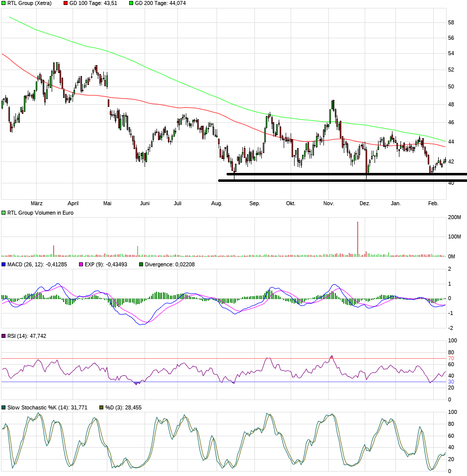Click the RSI 70 overbought level label

451,358
